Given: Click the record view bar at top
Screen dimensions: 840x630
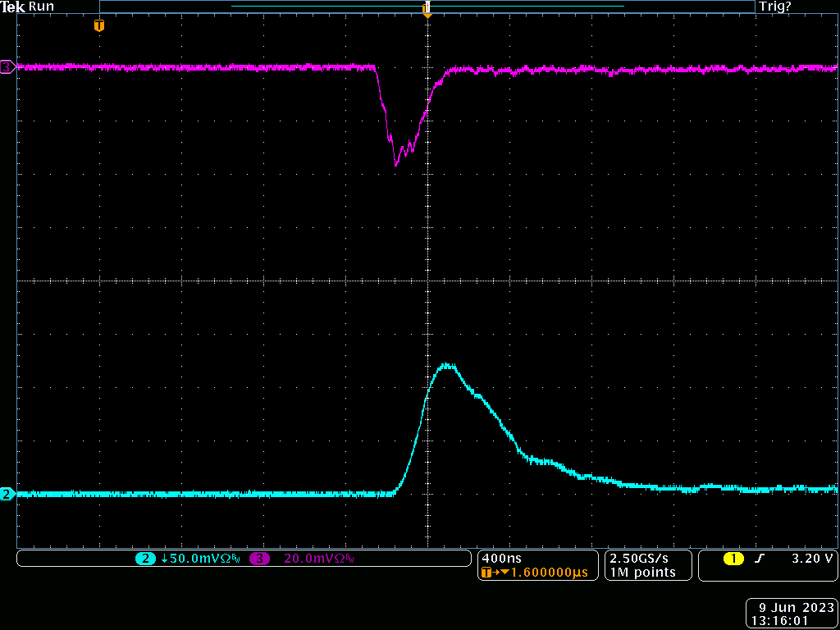Looking at the screenshot, I should click(x=427, y=7).
